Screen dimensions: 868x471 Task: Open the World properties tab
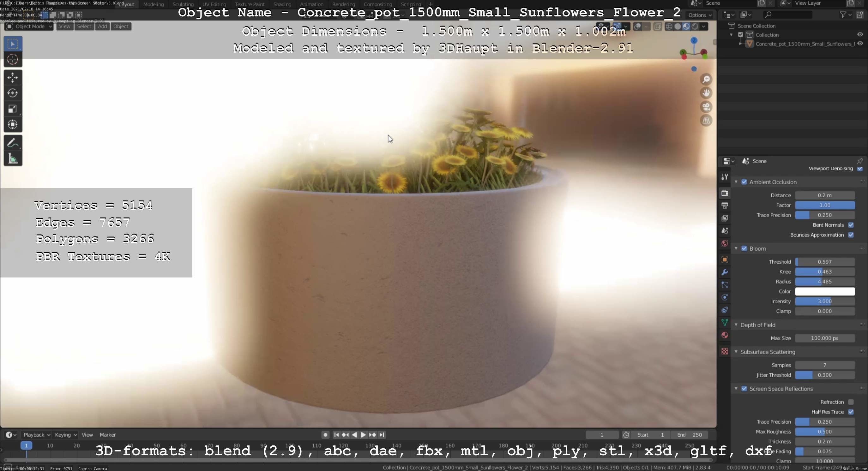point(725,243)
